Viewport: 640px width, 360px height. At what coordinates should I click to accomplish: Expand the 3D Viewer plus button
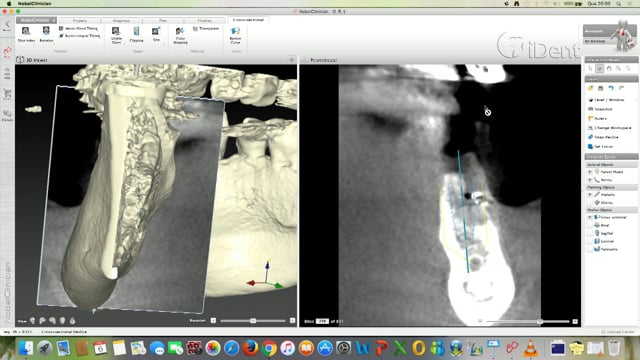click(x=291, y=60)
